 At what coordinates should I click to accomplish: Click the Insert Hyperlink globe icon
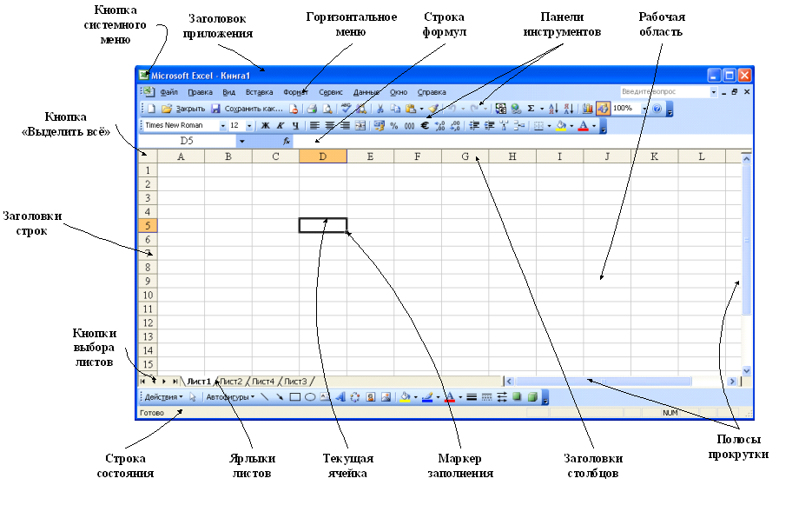516,109
